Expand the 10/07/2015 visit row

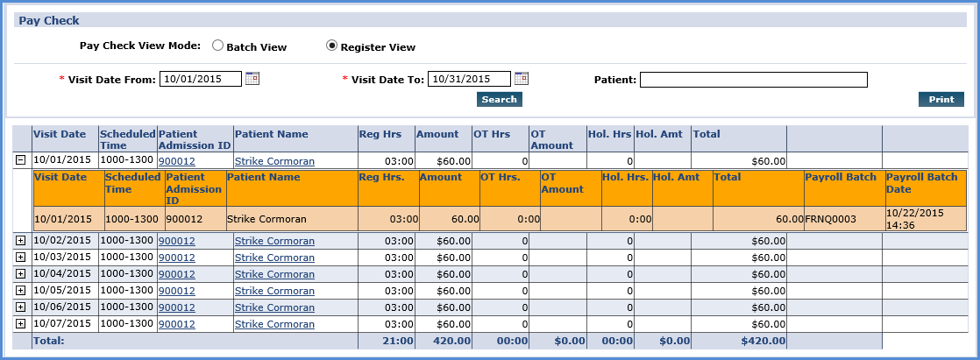20,324
